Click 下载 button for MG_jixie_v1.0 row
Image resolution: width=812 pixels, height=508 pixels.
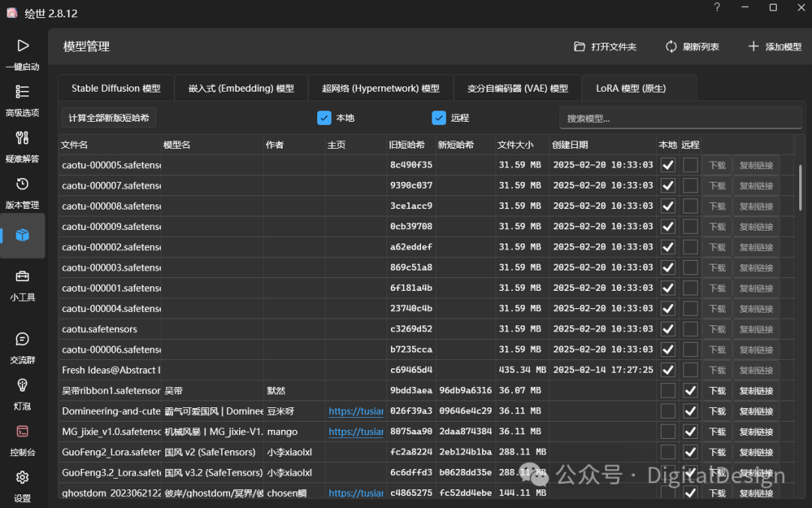pos(717,431)
